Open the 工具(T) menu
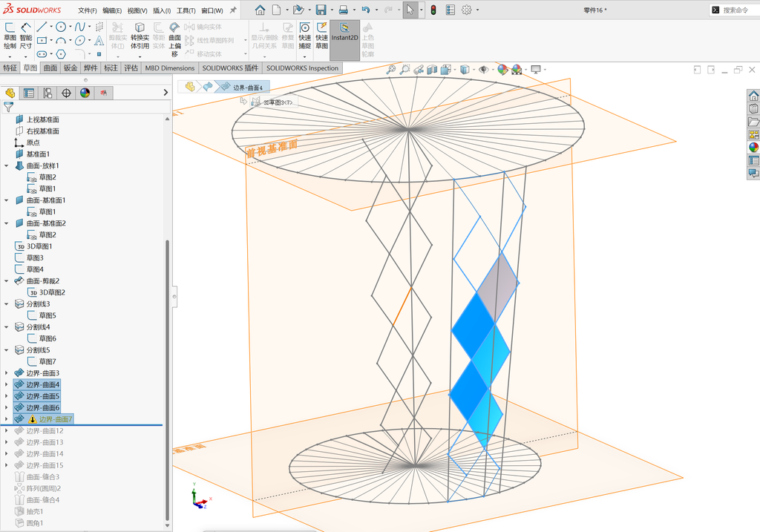 coord(186,10)
